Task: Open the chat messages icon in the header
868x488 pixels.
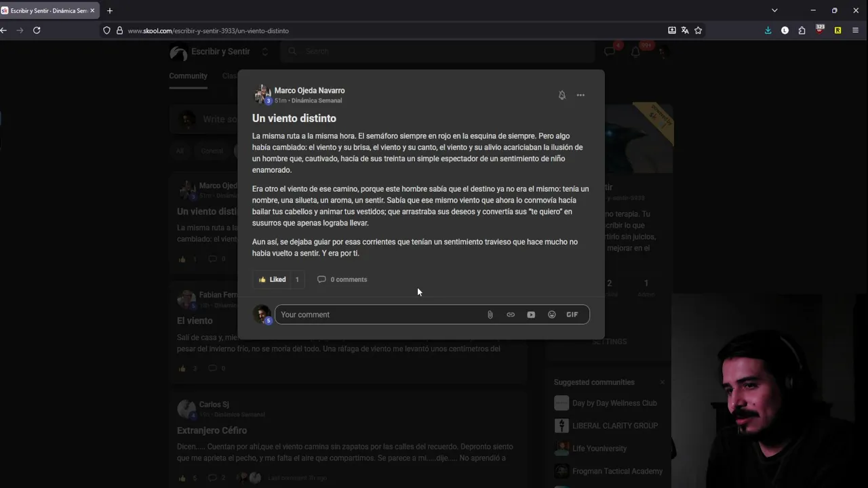Action: (x=609, y=52)
